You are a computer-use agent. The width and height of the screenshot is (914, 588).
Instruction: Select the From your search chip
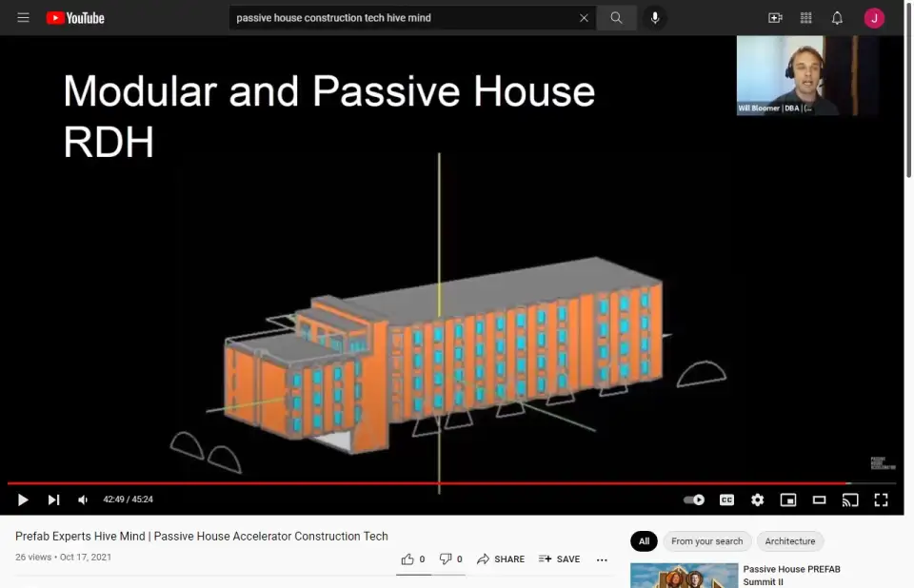click(706, 541)
